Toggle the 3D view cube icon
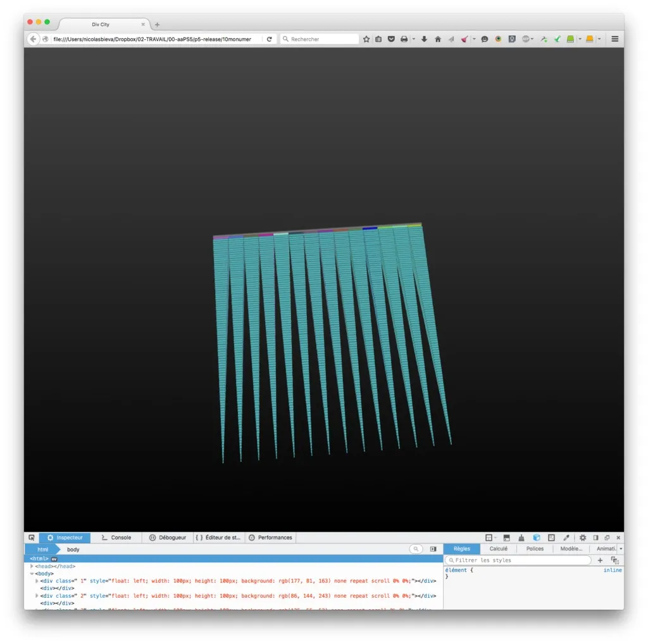 [536, 538]
